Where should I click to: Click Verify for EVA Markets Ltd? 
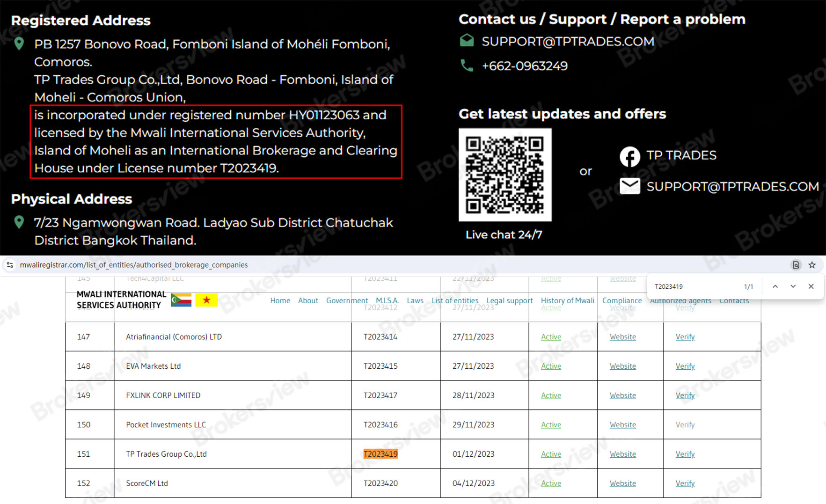685,366
